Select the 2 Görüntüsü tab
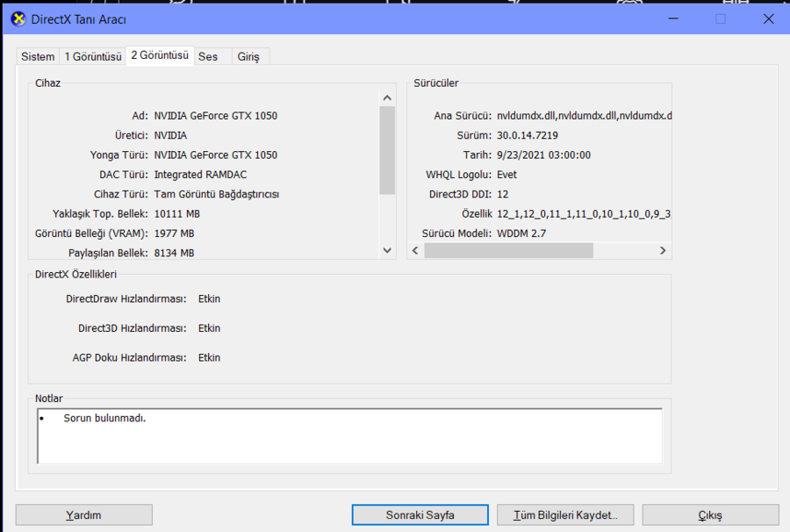This screenshot has height=532, width=790. tap(160, 55)
